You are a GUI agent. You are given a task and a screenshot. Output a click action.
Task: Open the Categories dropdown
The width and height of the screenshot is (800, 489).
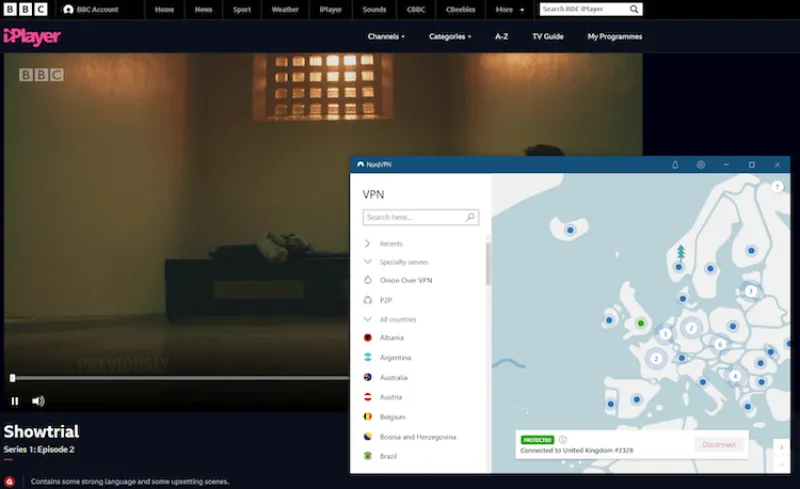click(450, 37)
